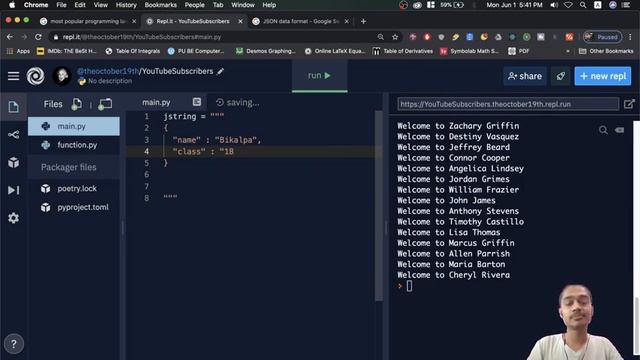Screen dimensions: 640x360
Task: Open macOS Spotlight search icon
Action: 583,5
